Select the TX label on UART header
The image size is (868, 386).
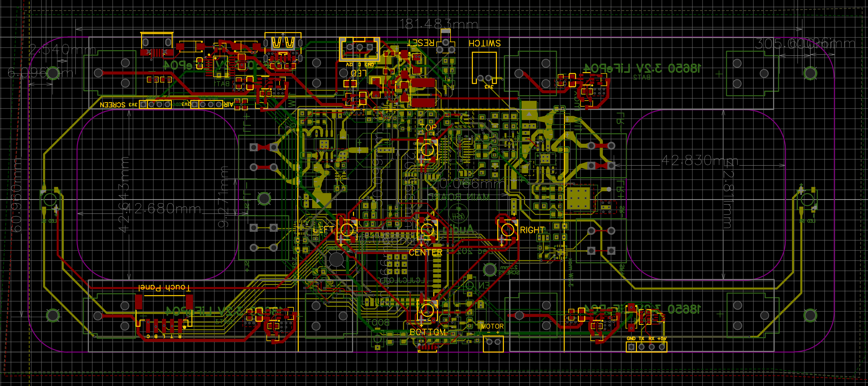(x=642, y=339)
